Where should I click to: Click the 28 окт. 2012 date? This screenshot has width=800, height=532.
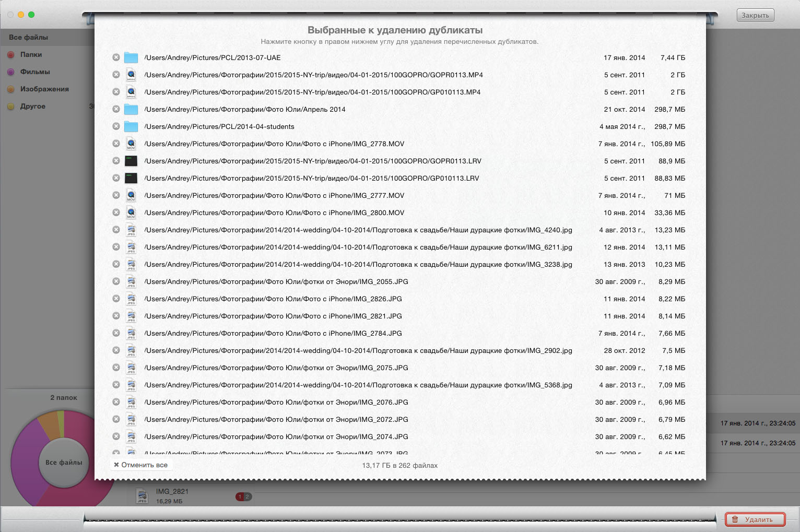625,350
